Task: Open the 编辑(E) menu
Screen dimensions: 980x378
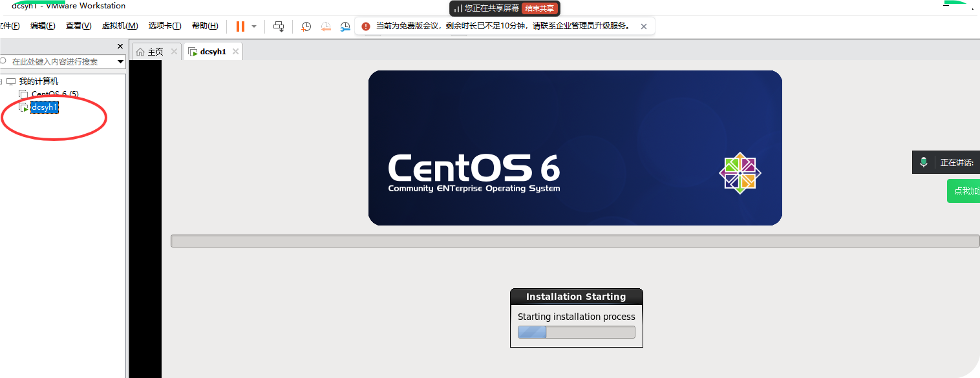Action: pos(43,26)
